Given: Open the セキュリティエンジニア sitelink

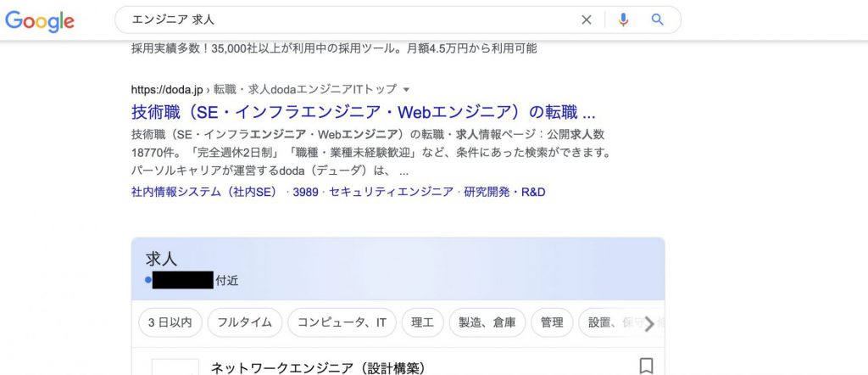Looking at the screenshot, I should tap(391, 193).
